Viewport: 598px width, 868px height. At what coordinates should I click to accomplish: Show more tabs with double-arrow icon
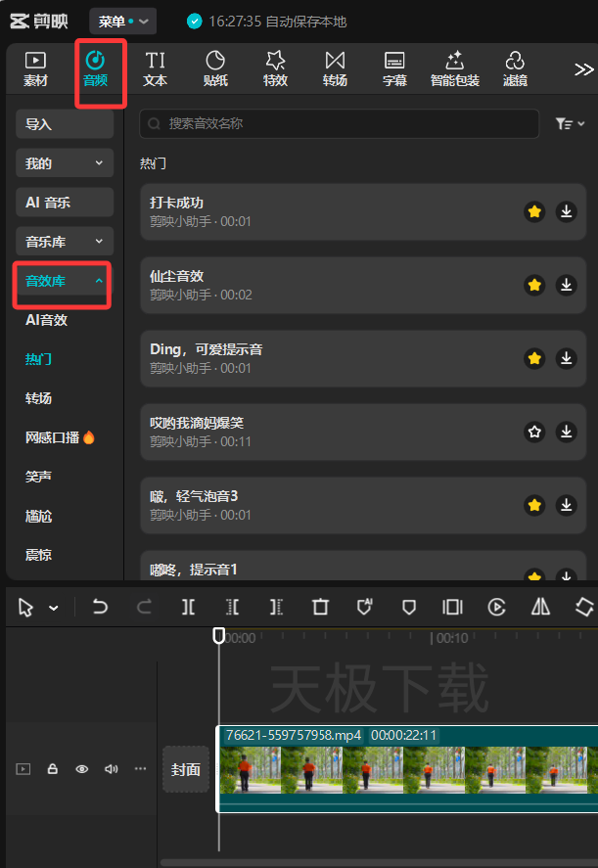point(583,69)
